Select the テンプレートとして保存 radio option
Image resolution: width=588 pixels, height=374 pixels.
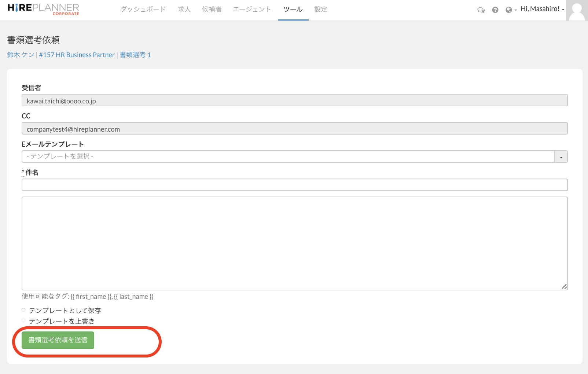tap(23, 310)
